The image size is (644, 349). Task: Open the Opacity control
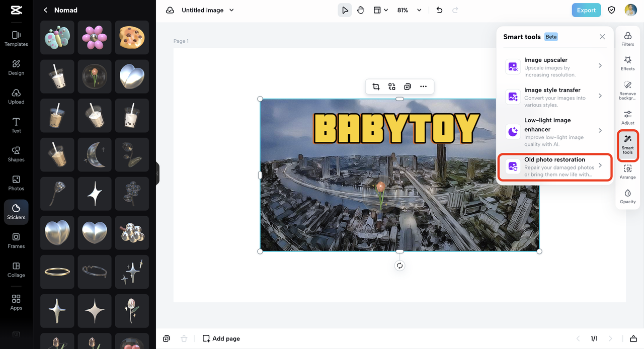(628, 197)
